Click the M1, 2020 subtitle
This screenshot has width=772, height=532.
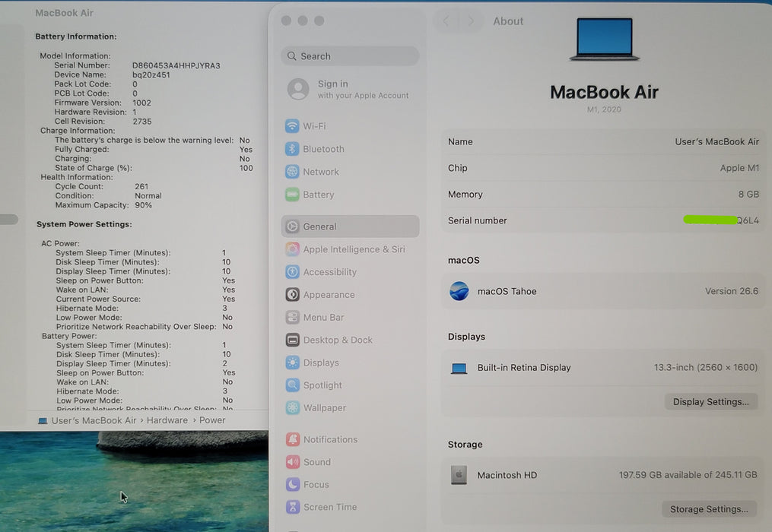(x=604, y=109)
